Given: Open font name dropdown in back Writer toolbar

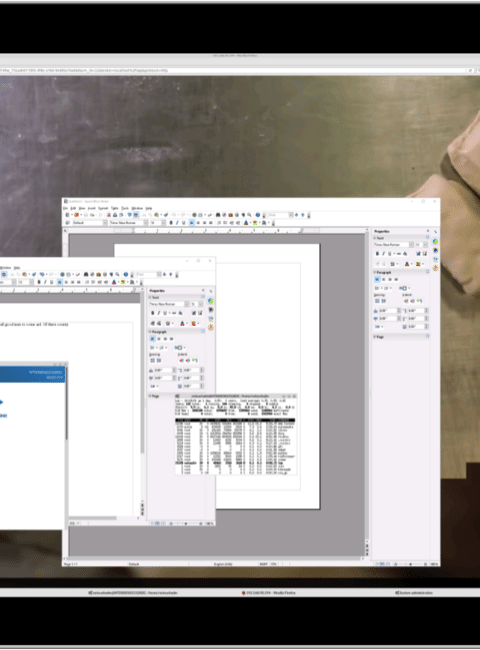Looking at the screenshot, I should click(145, 223).
